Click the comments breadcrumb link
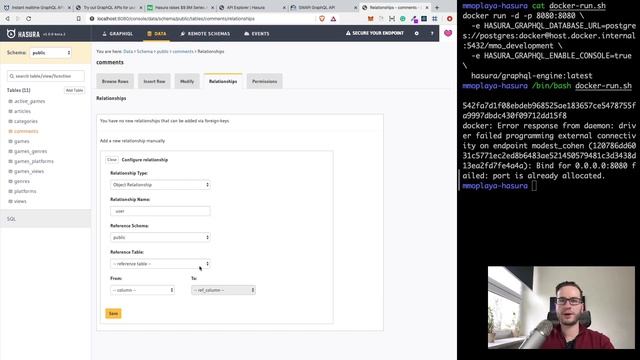 183,51
